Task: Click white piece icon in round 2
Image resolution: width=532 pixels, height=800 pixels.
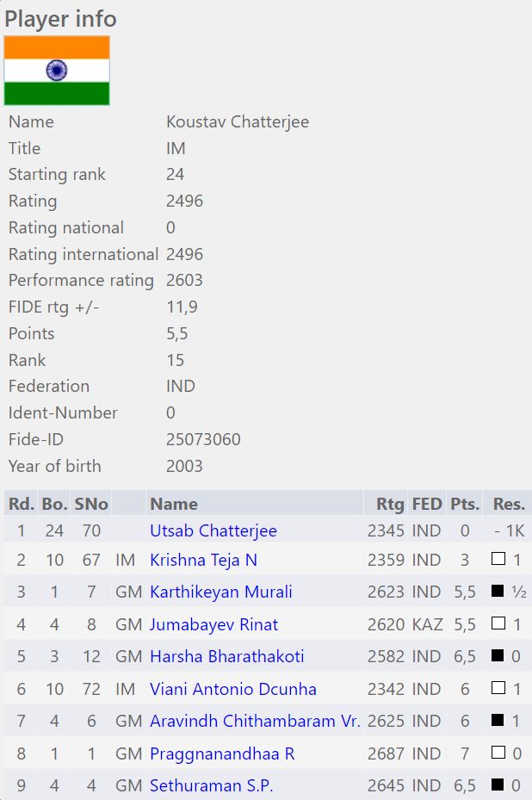Action: (498, 559)
